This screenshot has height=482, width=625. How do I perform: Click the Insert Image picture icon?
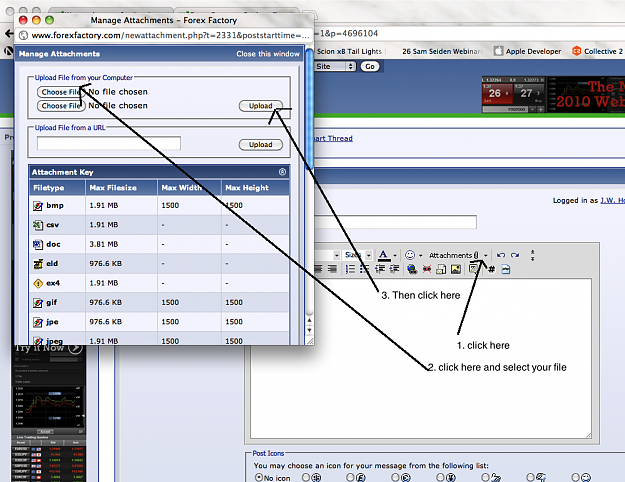click(456, 270)
